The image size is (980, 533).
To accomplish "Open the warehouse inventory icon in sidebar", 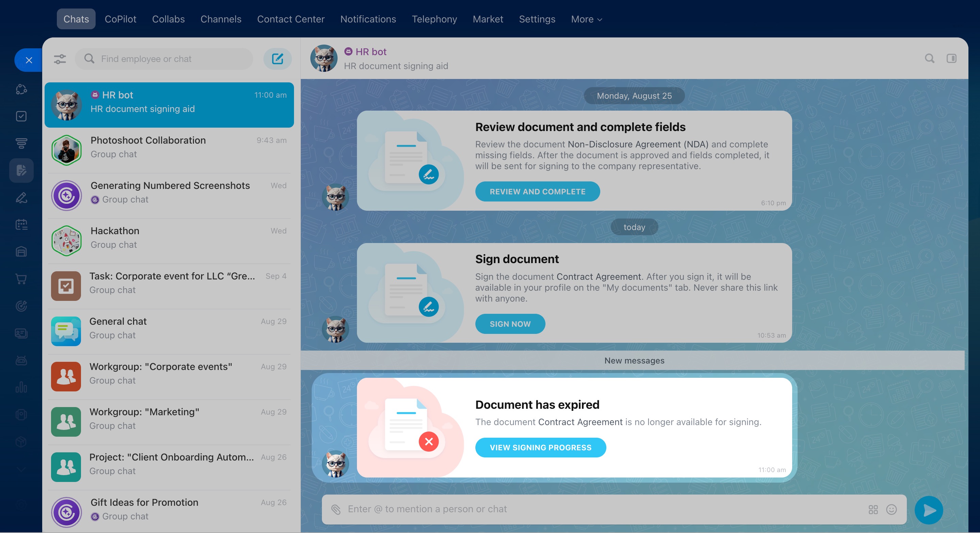I will [21, 252].
